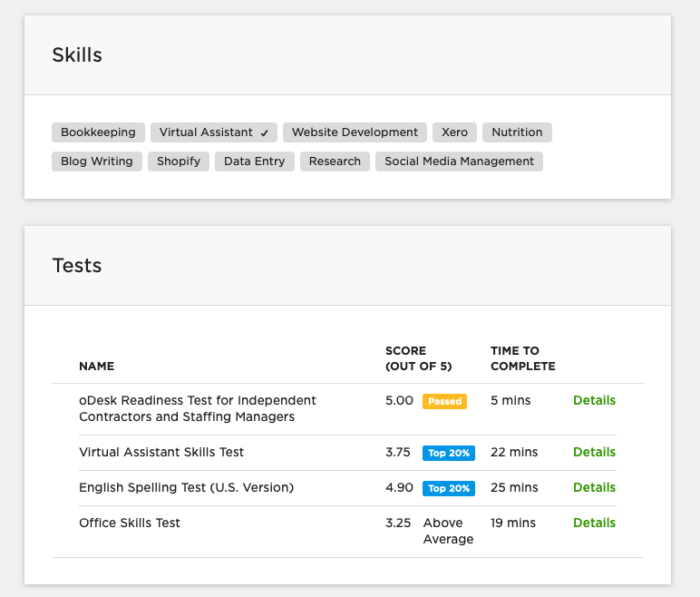Click the Research skill tag
Viewport: 700px width, 597px height.
(335, 161)
